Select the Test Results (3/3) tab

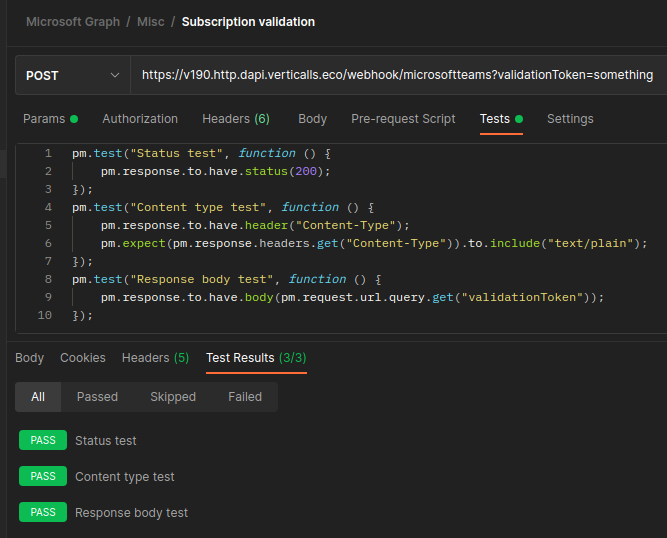(256, 358)
